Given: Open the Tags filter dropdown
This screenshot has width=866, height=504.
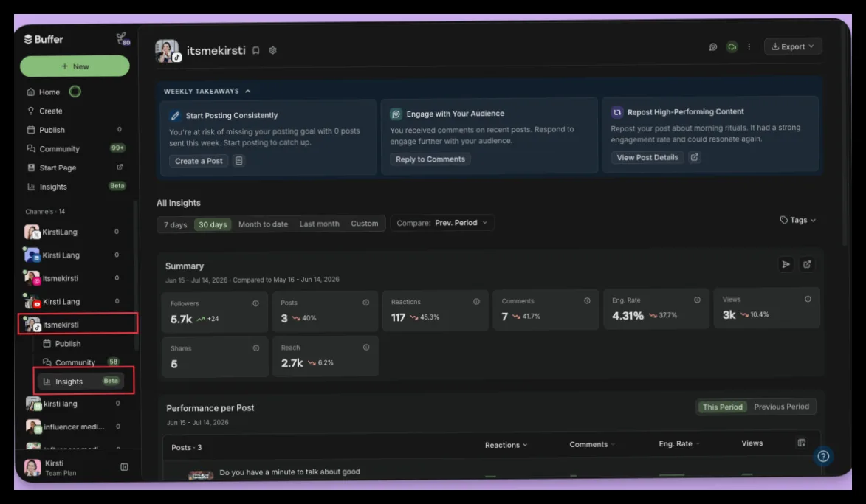Looking at the screenshot, I should pyautogui.click(x=797, y=220).
